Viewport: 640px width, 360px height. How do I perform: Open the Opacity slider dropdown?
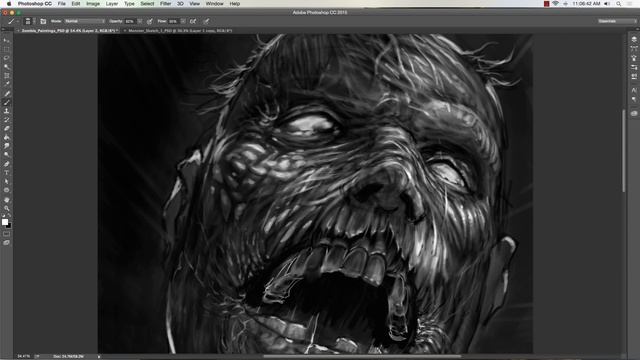coord(140,21)
